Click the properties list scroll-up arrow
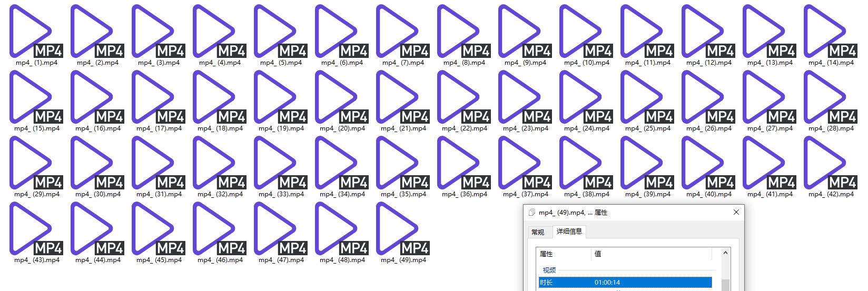The image size is (868, 291). (725, 253)
